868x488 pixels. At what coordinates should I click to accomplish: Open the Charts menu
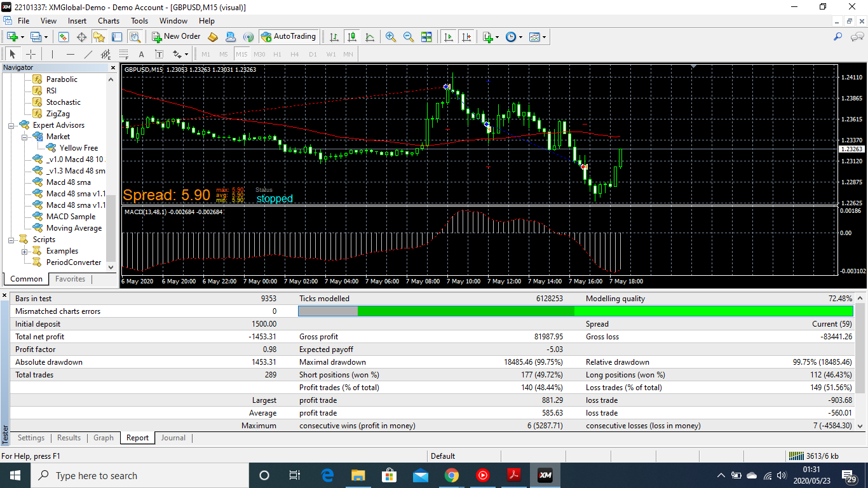(109, 21)
